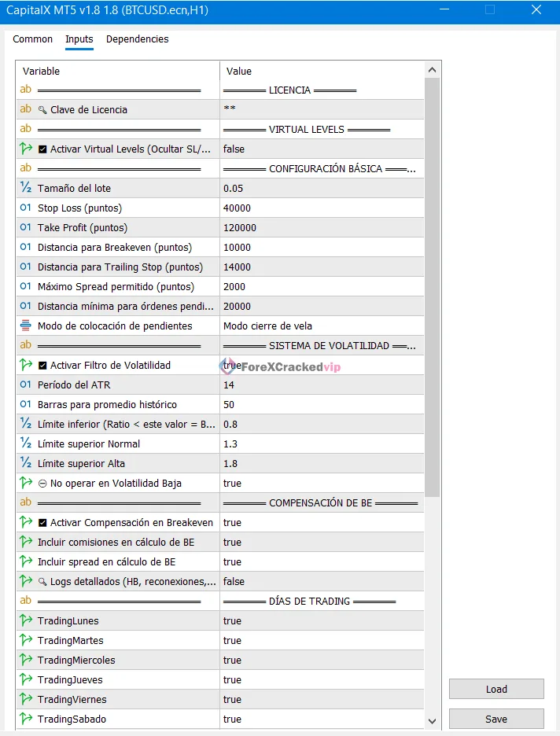The width and height of the screenshot is (560, 736).
Task: Select the Máximo Spread value 2000
Action: pos(322,287)
